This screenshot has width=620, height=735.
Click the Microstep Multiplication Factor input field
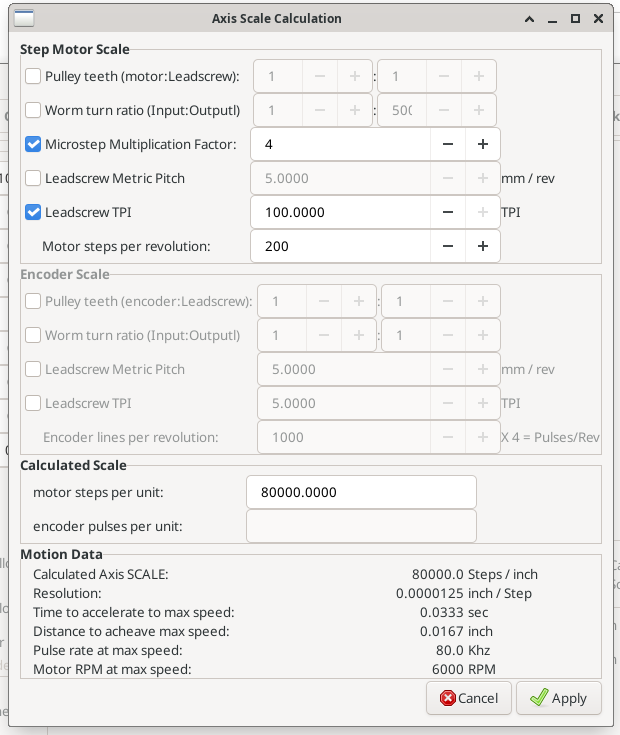[340, 144]
